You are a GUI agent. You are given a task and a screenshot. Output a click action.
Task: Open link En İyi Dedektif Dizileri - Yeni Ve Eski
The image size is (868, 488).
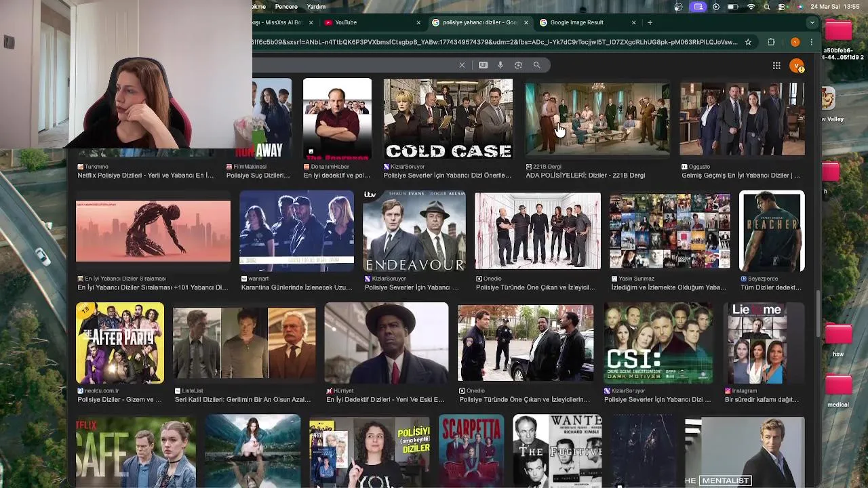click(x=385, y=399)
